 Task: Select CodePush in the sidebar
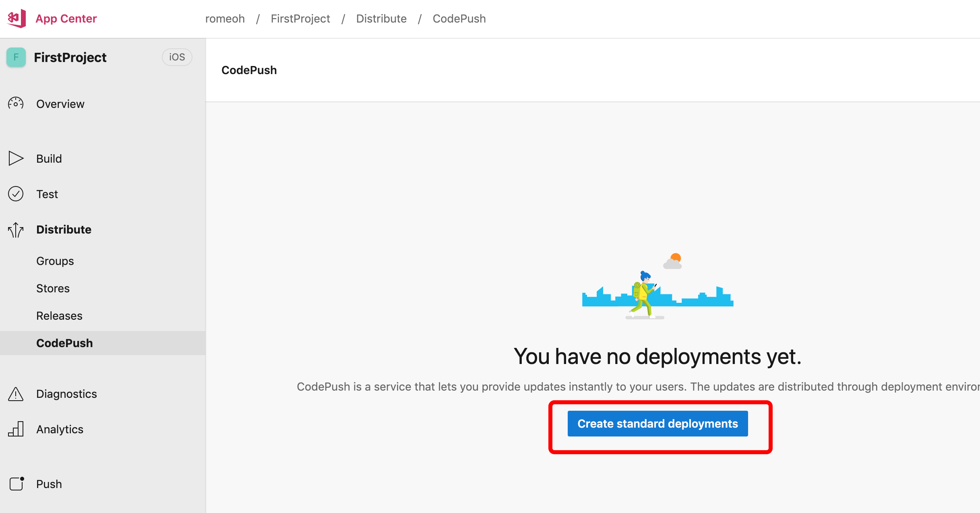64,343
